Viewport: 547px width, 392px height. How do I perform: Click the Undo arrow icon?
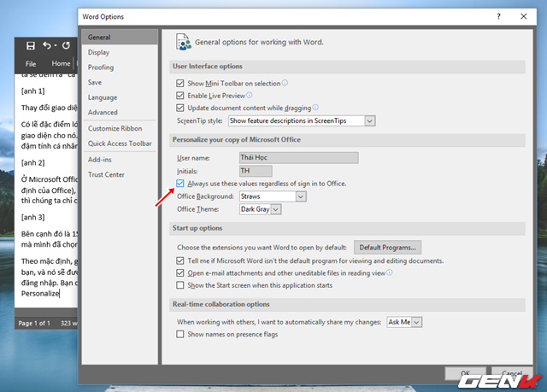tap(47, 45)
